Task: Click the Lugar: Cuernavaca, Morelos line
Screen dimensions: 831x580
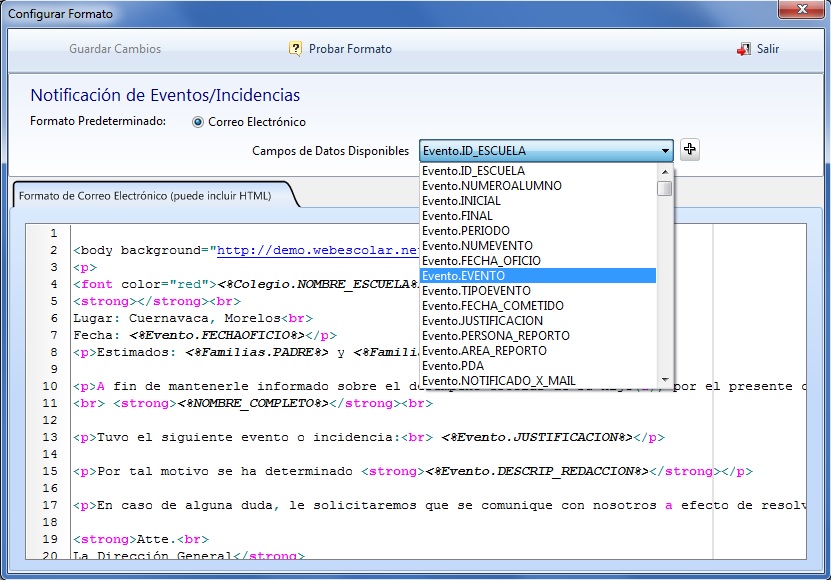Action: (x=193, y=318)
